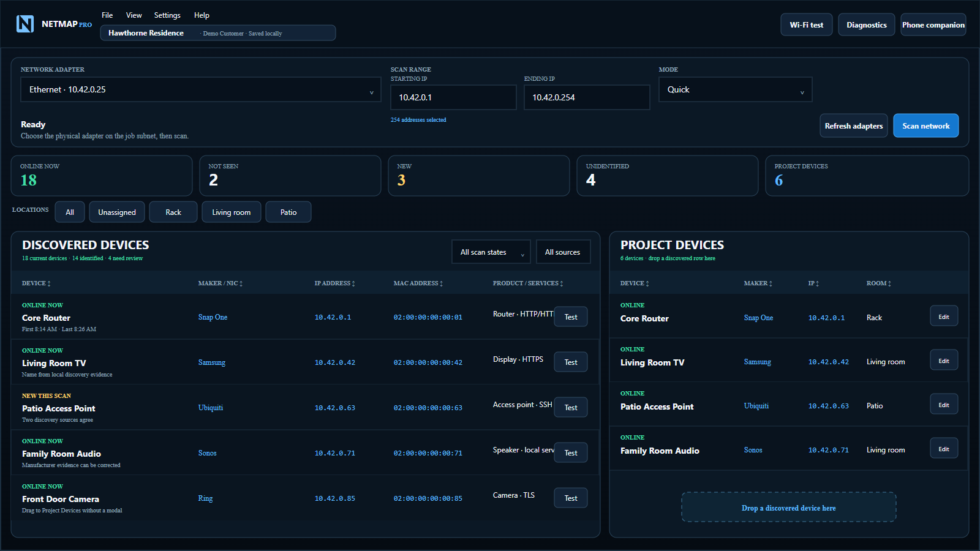Select the Online Now stat card
The width and height of the screenshot is (980, 551).
(x=102, y=176)
